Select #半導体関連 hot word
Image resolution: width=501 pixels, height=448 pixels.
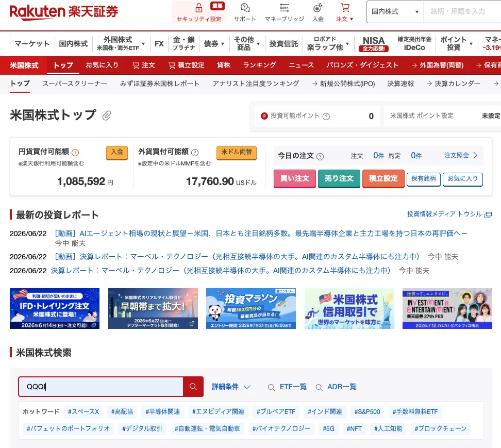(163, 412)
